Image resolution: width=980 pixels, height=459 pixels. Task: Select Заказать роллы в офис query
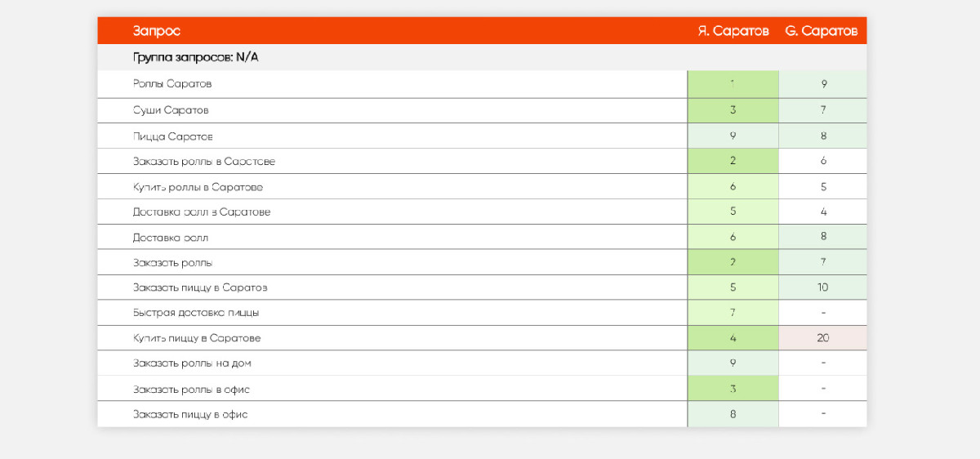point(197,389)
